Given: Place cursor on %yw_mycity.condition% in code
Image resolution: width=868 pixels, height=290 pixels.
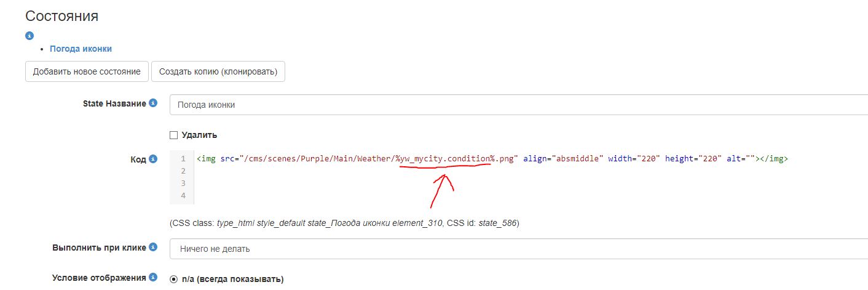Looking at the screenshot, I should [445, 159].
